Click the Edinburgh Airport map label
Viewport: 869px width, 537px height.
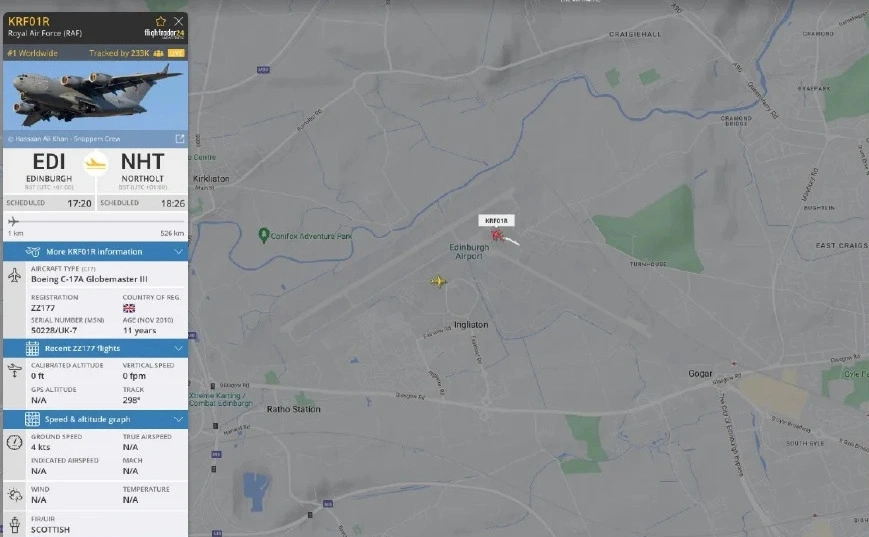pos(469,252)
